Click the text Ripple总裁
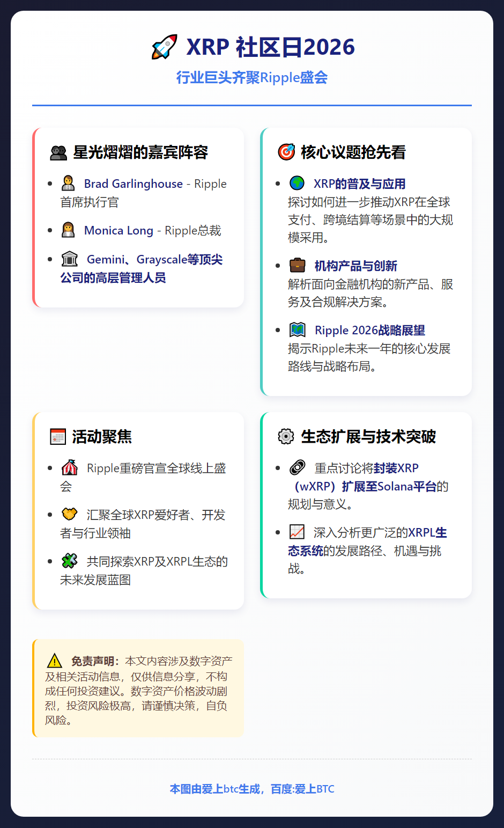The image size is (504, 828). [x=193, y=230]
